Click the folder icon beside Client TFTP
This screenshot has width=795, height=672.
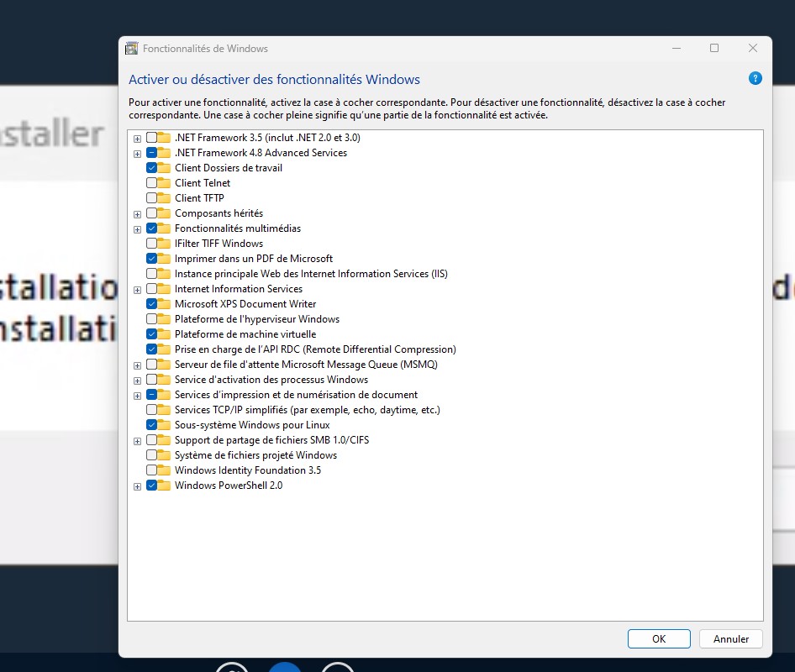pos(164,198)
